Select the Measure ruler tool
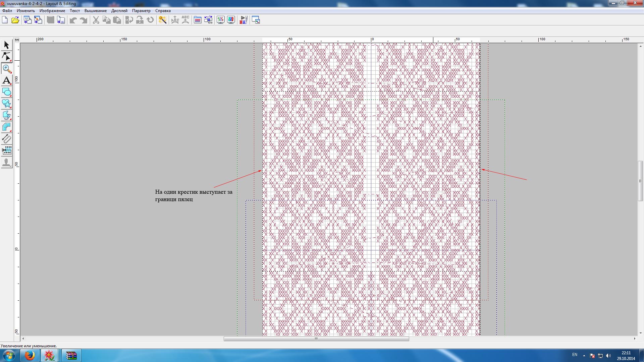This screenshot has height=362, width=644. (6, 138)
